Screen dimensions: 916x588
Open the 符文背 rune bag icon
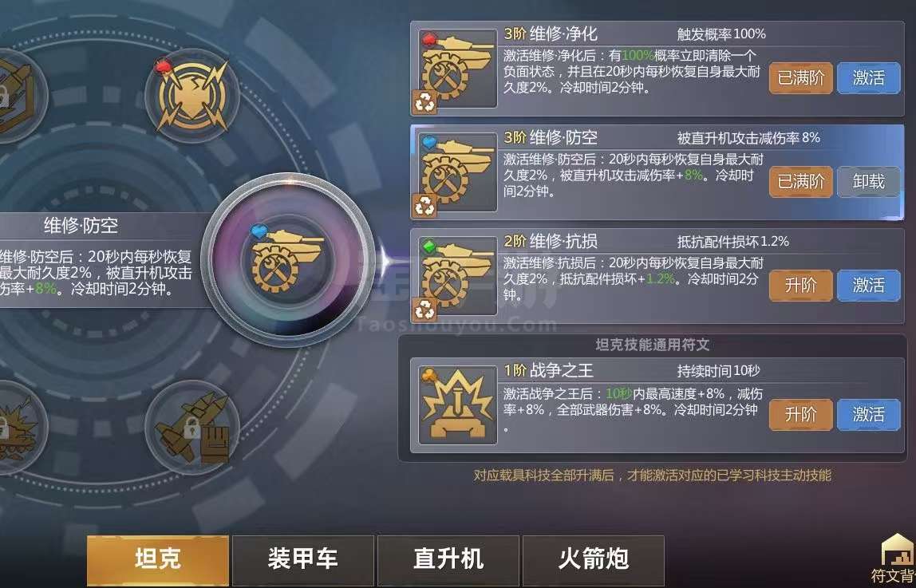coord(896,558)
